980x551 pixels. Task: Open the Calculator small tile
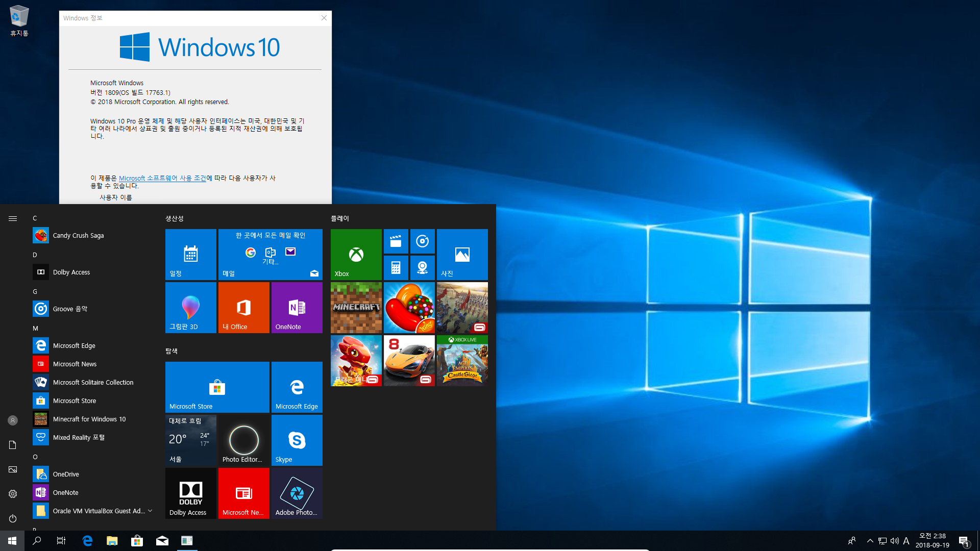[396, 268]
